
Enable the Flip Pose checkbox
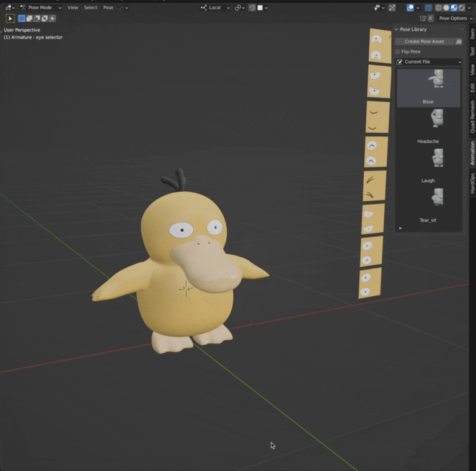click(x=397, y=51)
